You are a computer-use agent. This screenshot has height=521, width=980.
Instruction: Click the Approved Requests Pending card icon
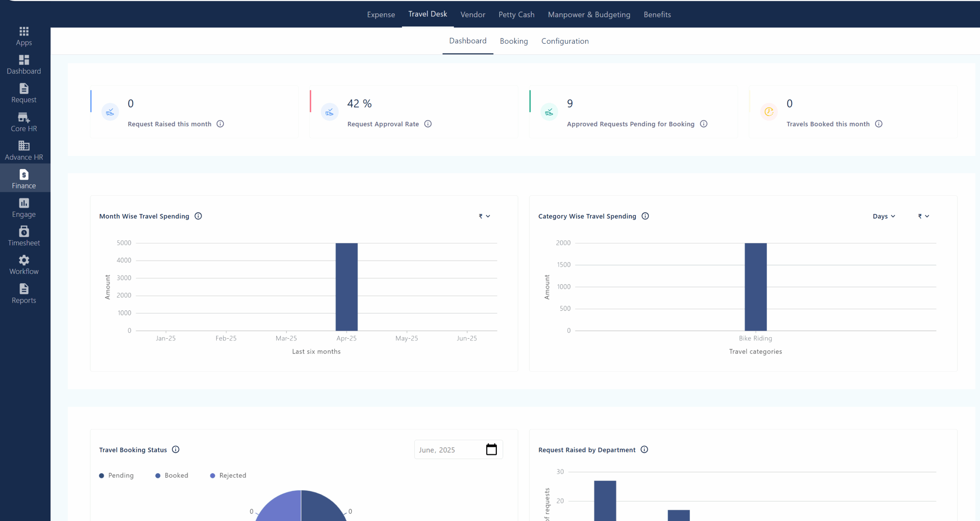coord(549,112)
